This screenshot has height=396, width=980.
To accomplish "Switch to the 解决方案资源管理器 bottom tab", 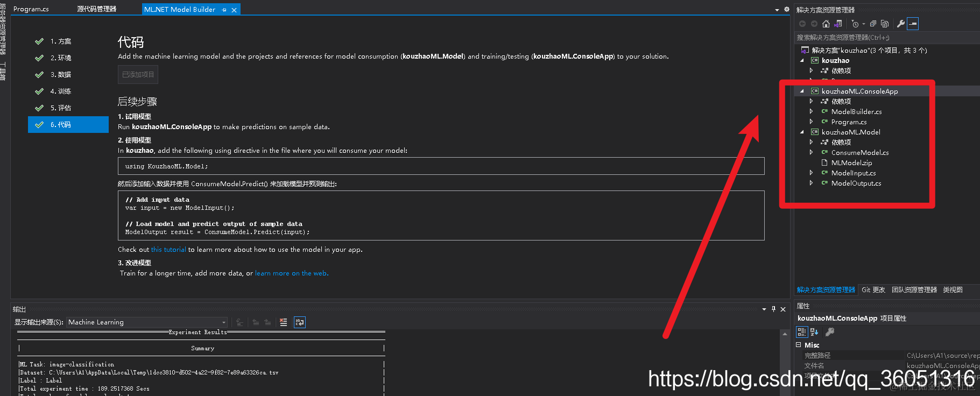I will tap(826, 289).
